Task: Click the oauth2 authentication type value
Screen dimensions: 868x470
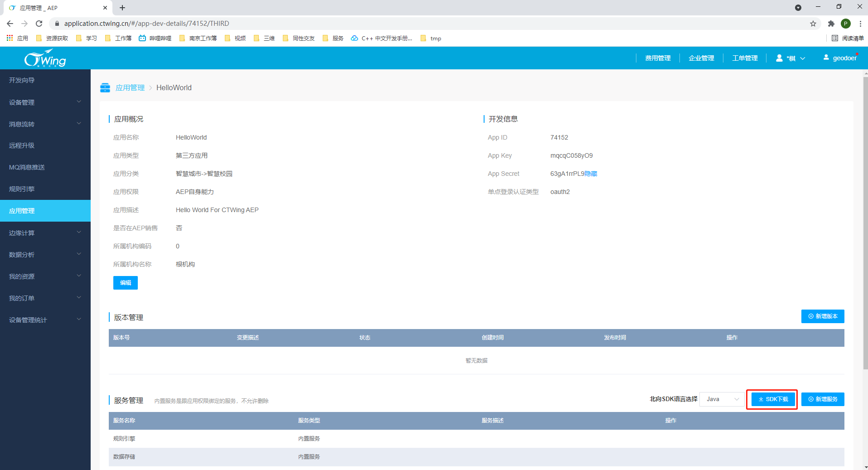Action: tap(560, 192)
